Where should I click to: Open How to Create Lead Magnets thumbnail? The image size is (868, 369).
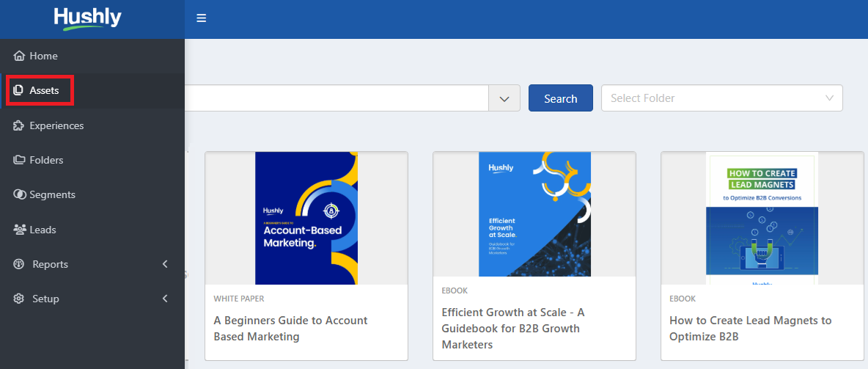[x=762, y=219]
